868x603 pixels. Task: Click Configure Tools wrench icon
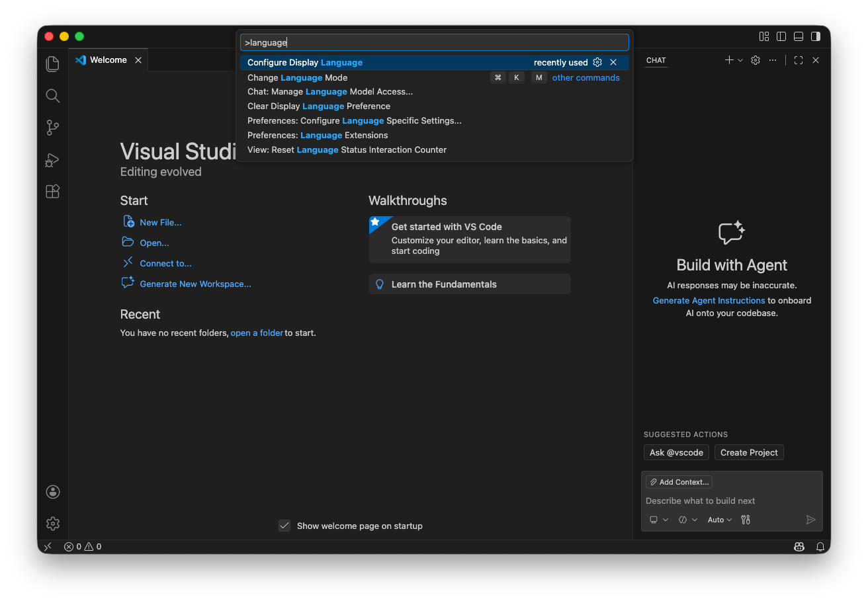pyautogui.click(x=746, y=520)
